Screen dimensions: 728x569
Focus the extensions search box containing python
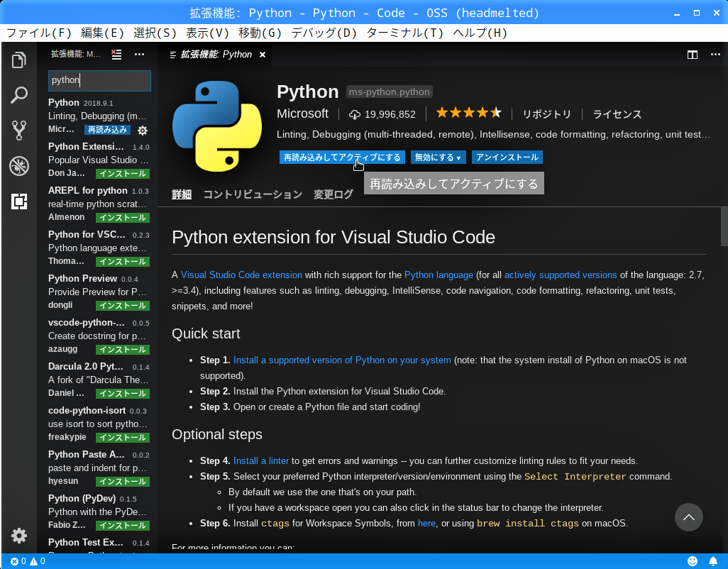pyautogui.click(x=99, y=80)
